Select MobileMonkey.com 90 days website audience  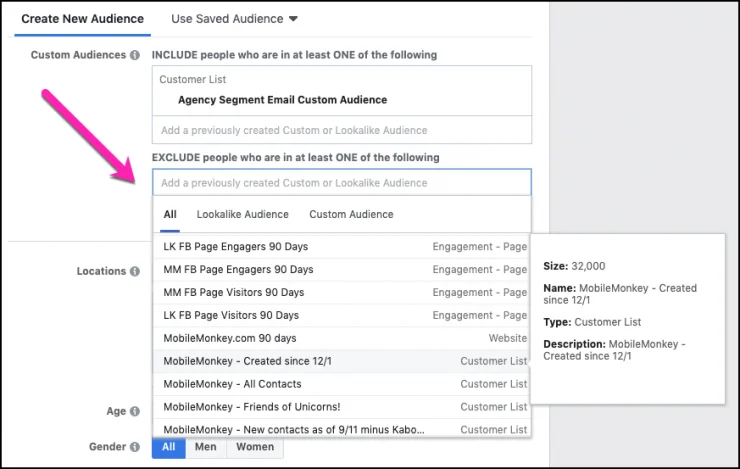[x=230, y=338]
